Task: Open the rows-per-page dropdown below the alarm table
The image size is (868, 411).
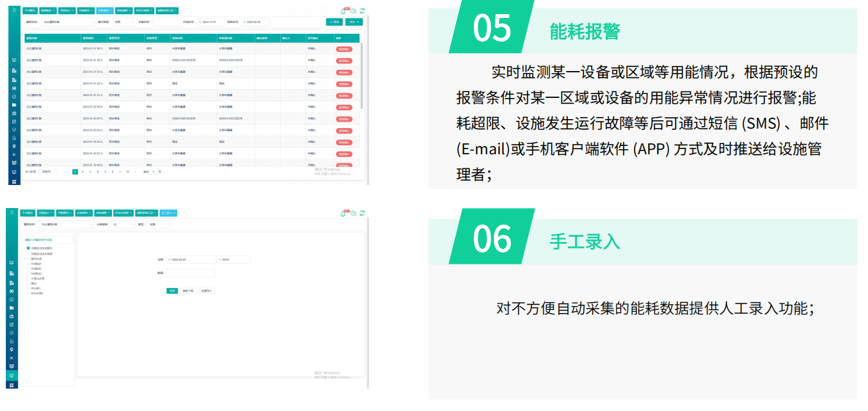Action: coord(48,172)
